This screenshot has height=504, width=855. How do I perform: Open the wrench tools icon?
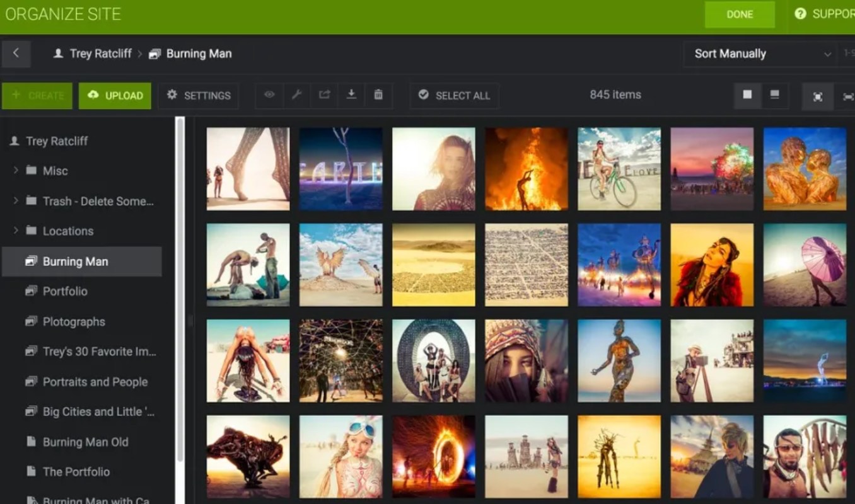tap(296, 95)
